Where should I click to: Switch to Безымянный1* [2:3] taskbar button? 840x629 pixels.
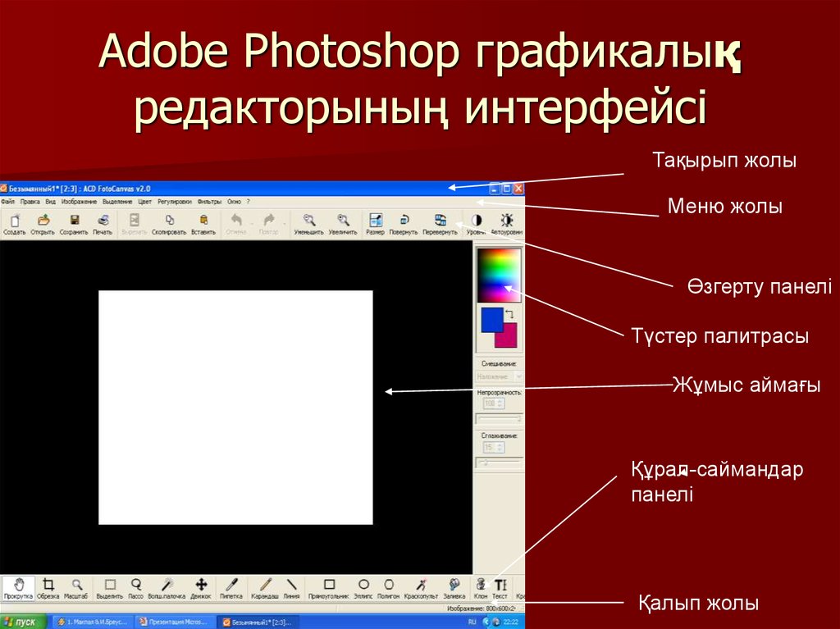click(x=257, y=622)
